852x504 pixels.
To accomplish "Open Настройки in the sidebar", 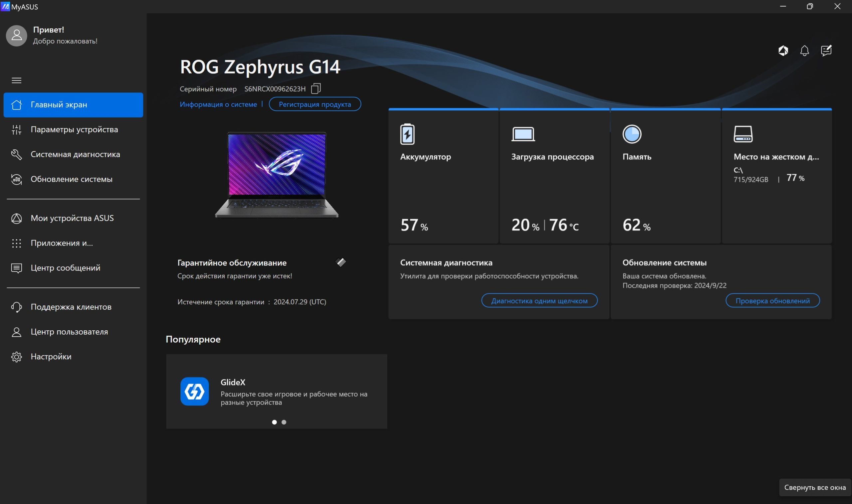I will [x=73, y=356].
